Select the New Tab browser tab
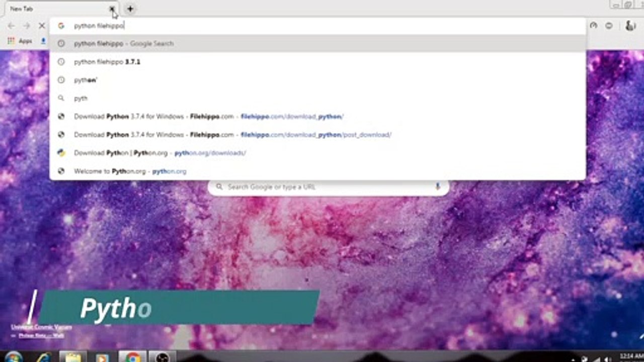 pyautogui.click(x=60, y=9)
